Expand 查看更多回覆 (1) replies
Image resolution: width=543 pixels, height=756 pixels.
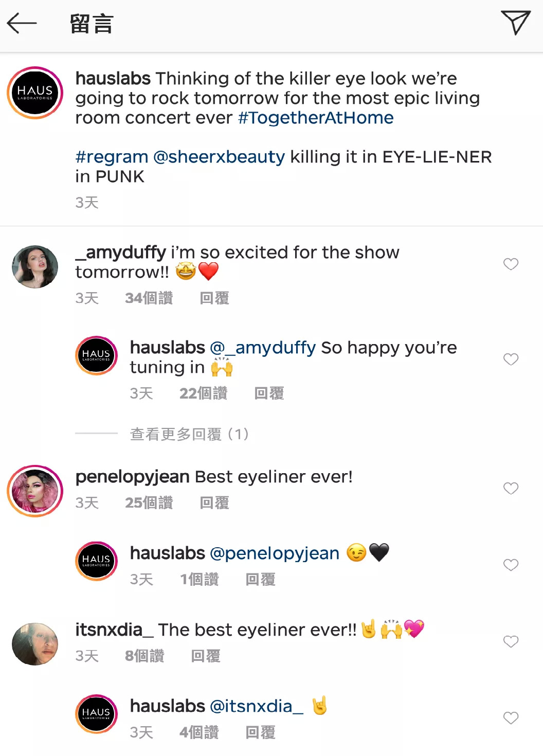point(189,435)
